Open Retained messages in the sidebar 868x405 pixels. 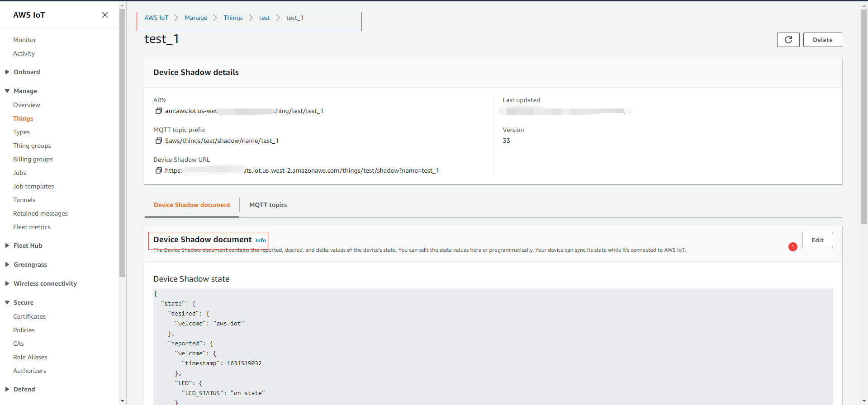coord(40,213)
